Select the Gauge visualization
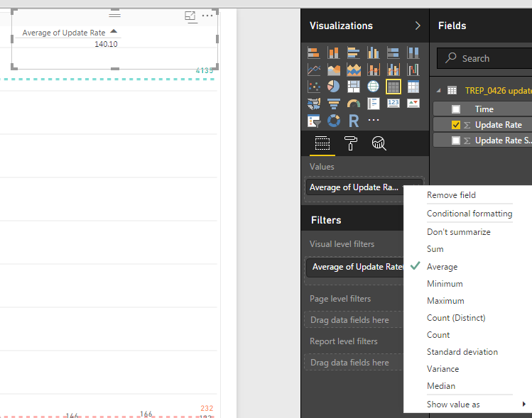 (x=353, y=104)
